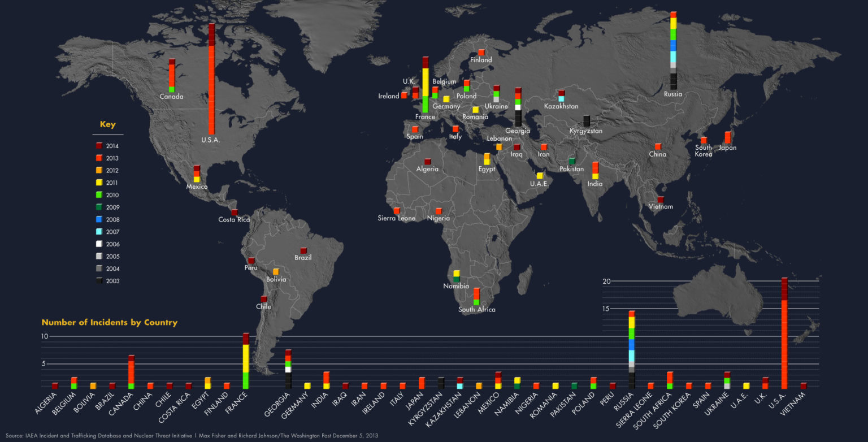Click the 'Chile' label on the map
The height and width of the screenshot is (442, 868).
point(263,307)
